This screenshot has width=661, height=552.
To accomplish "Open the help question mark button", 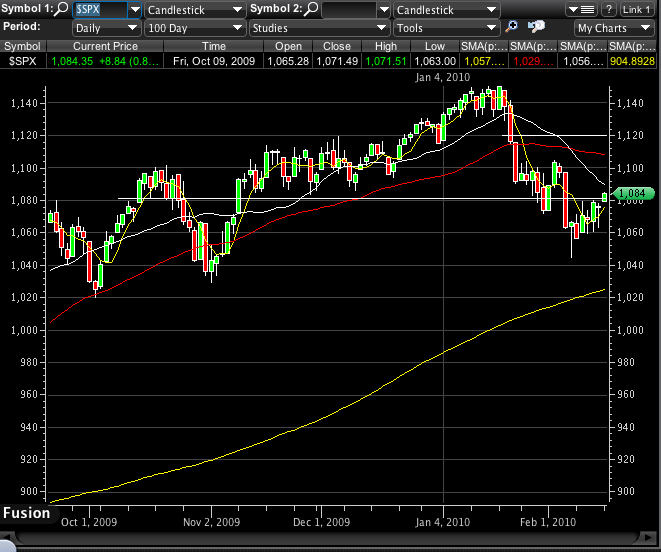I will pos(607,9).
